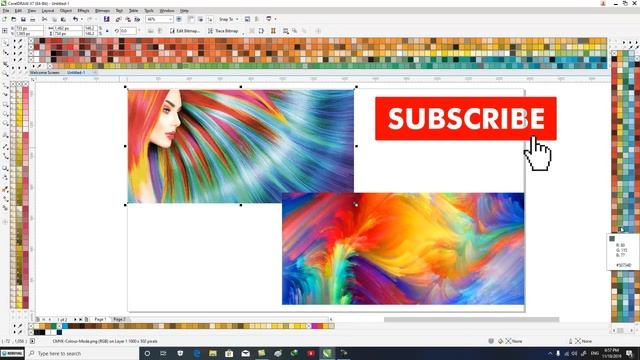Select the woman rainbow hair image

click(240, 146)
